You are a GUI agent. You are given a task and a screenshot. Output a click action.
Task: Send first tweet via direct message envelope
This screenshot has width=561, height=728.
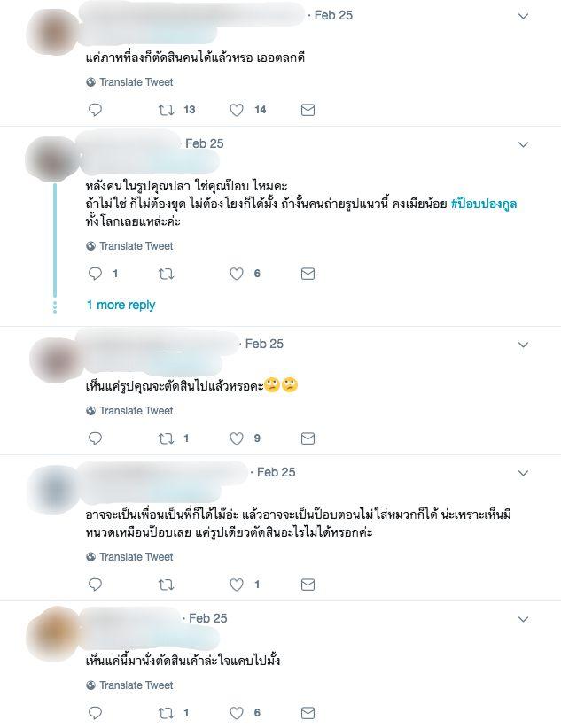point(308,110)
